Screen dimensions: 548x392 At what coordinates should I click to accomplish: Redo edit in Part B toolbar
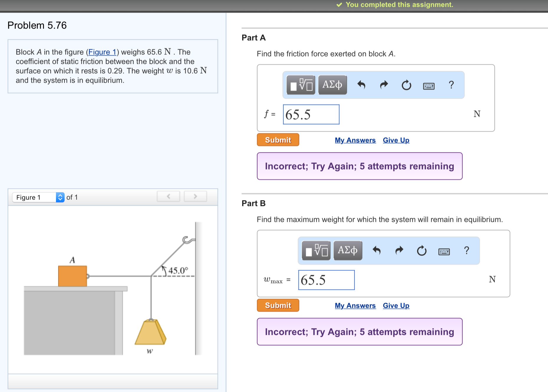[x=399, y=250]
